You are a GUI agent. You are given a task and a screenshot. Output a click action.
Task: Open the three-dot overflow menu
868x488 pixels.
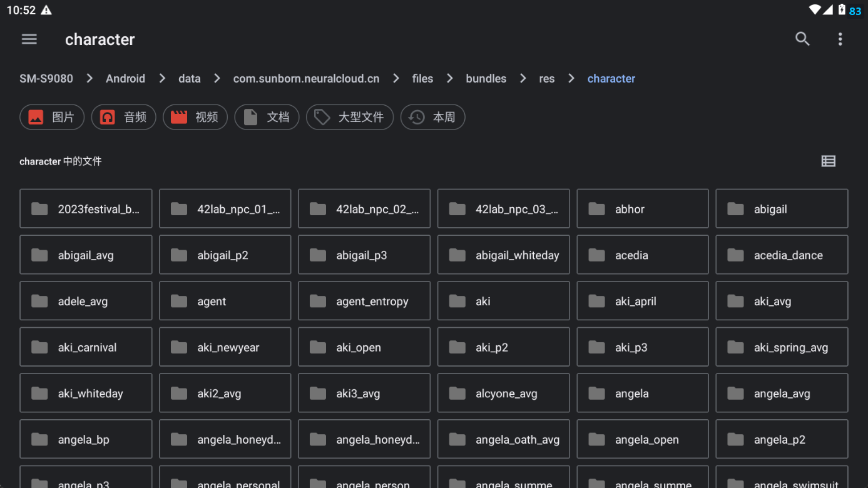tap(840, 39)
